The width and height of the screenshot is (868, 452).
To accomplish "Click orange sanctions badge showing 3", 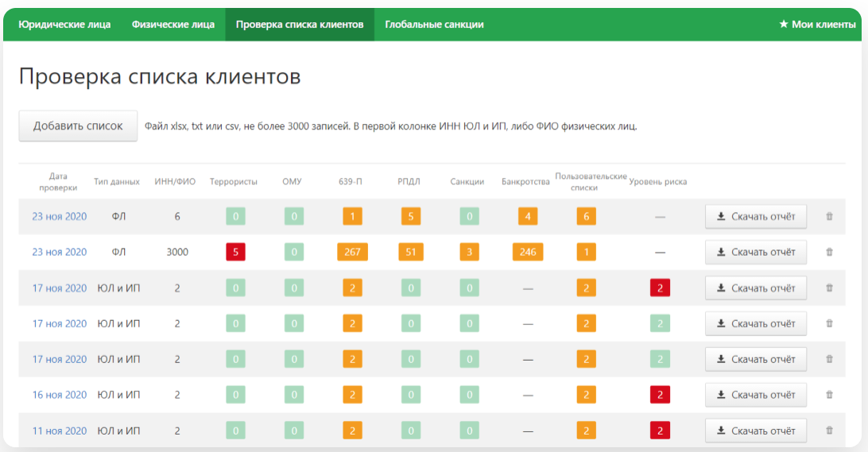I will click(x=470, y=252).
